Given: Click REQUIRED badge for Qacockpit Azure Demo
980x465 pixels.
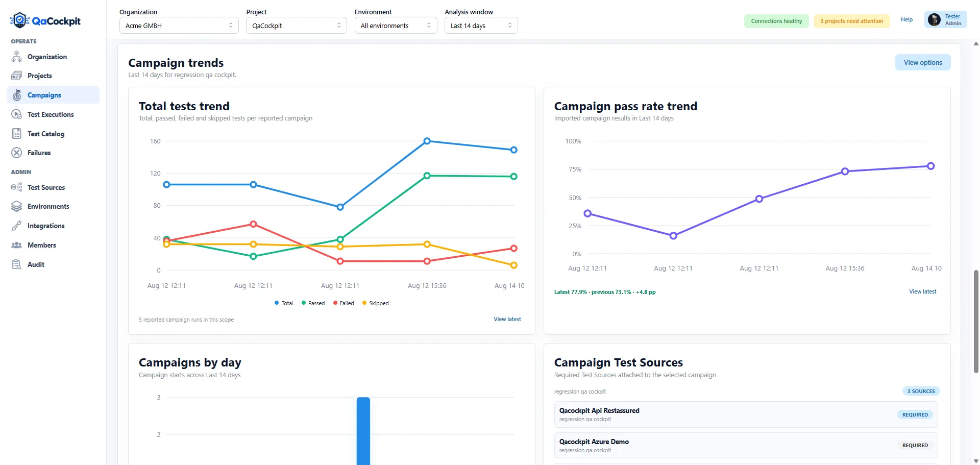Looking at the screenshot, I should [x=915, y=445].
